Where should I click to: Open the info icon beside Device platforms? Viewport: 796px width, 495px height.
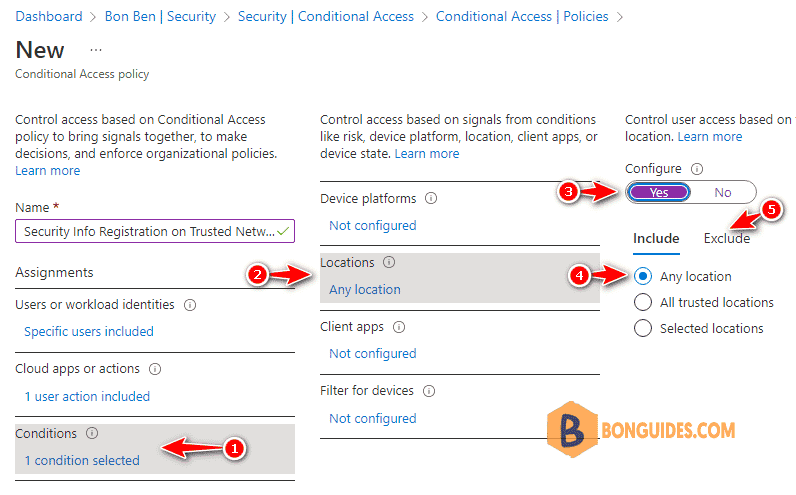click(431, 198)
